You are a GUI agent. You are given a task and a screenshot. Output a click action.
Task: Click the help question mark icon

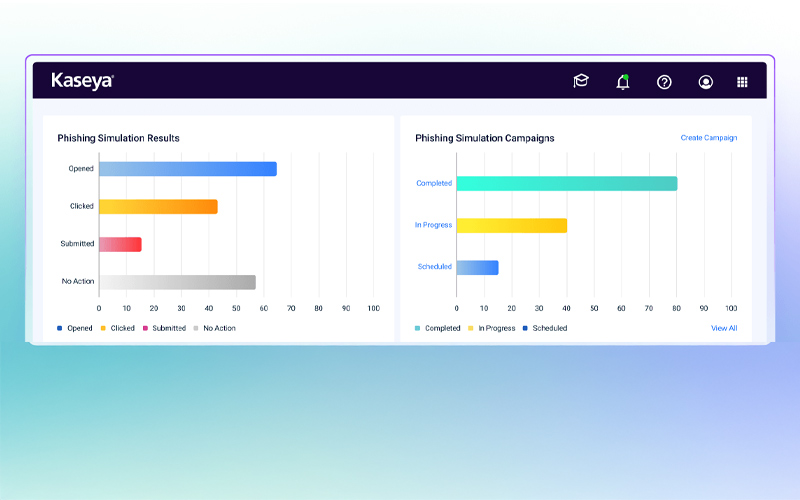(664, 82)
